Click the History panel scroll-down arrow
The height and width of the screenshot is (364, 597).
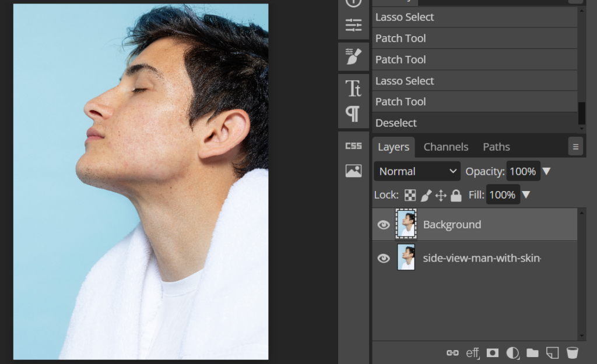(x=581, y=129)
